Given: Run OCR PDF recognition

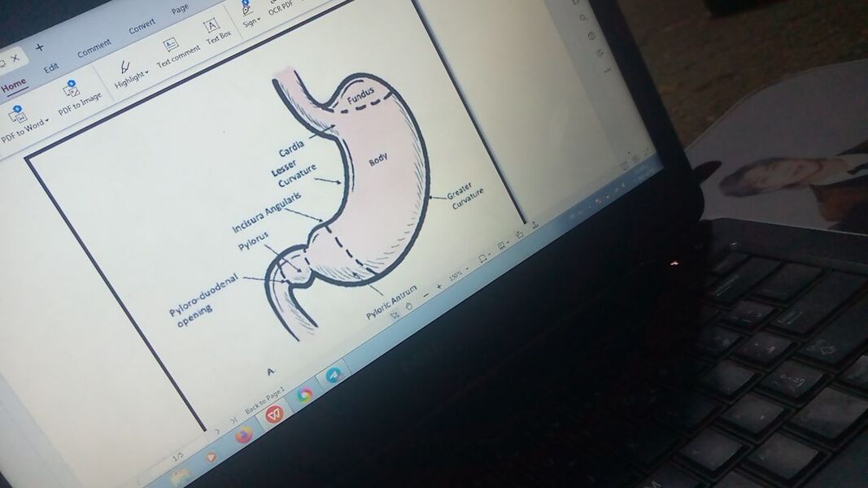Looking at the screenshot, I should tap(280, 7).
